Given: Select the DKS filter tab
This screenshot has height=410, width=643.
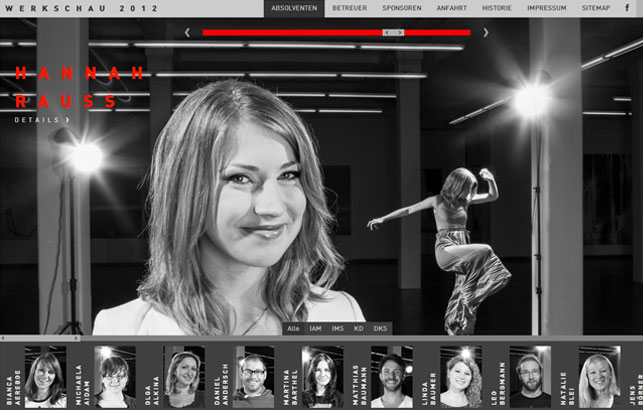Looking at the screenshot, I should (x=381, y=328).
